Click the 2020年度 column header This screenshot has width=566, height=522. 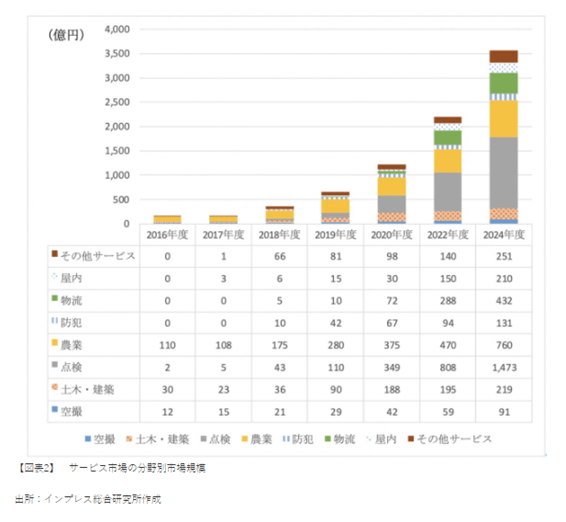(x=392, y=235)
